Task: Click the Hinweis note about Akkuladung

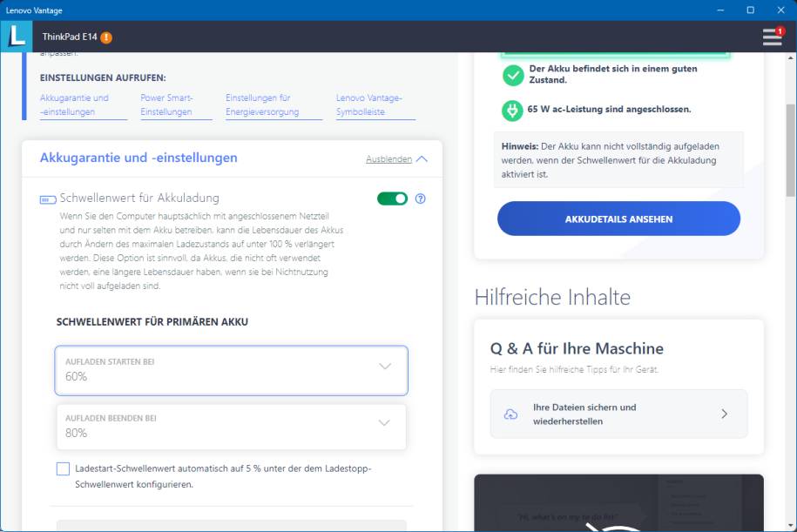Action: tap(618, 160)
